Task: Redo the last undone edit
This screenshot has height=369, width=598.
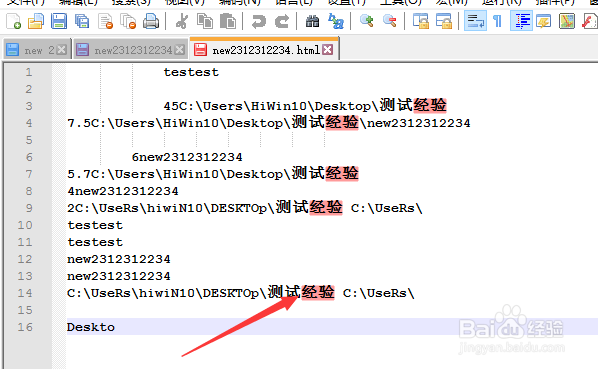Action: (282, 21)
